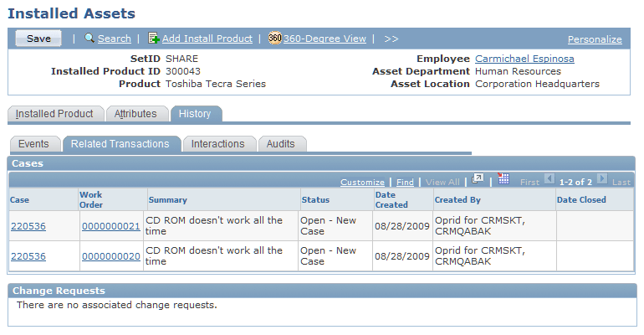Click product name Toshiba Tecra Series

coord(216,84)
